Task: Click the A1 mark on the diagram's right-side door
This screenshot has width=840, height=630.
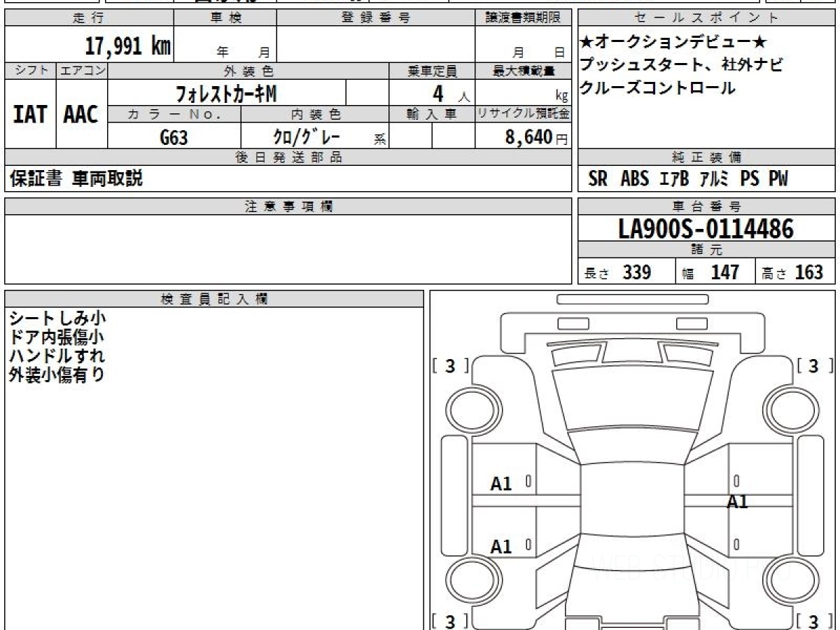Action: coord(737,501)
